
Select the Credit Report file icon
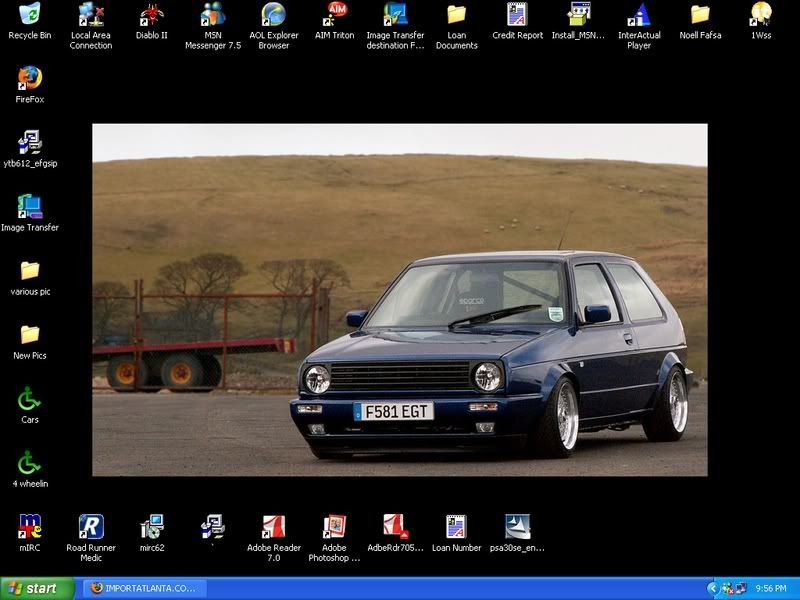517,15
